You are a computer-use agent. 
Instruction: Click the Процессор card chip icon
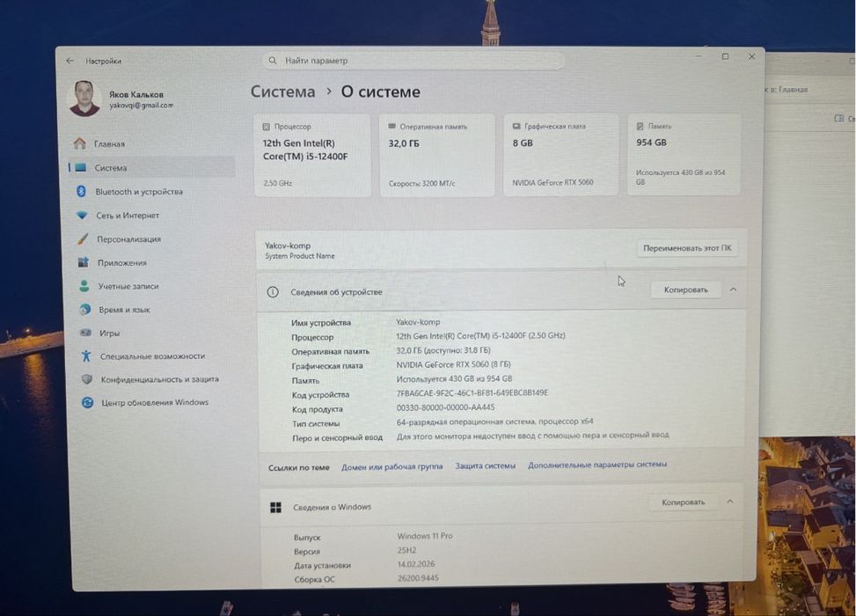[267, 127]
